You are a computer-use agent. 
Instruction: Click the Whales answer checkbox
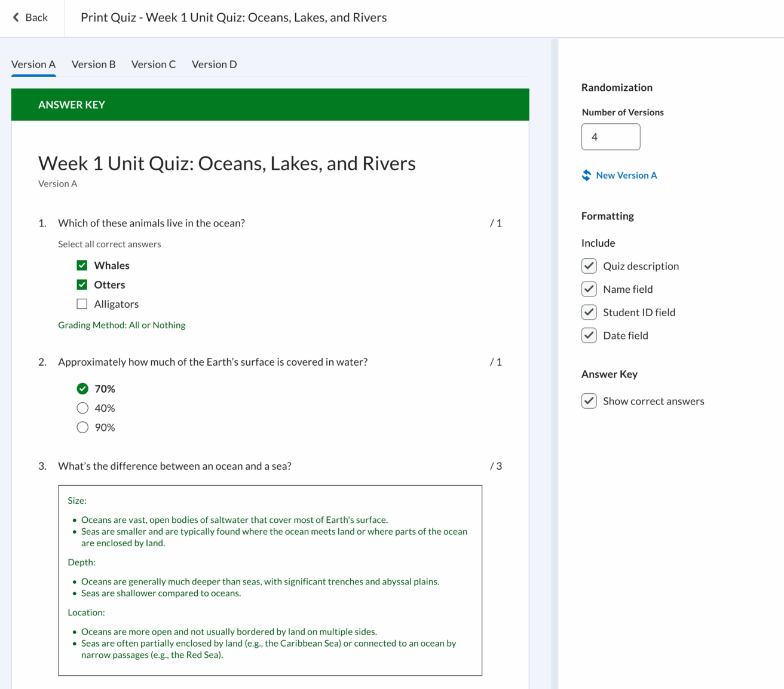tap(82, 265)
